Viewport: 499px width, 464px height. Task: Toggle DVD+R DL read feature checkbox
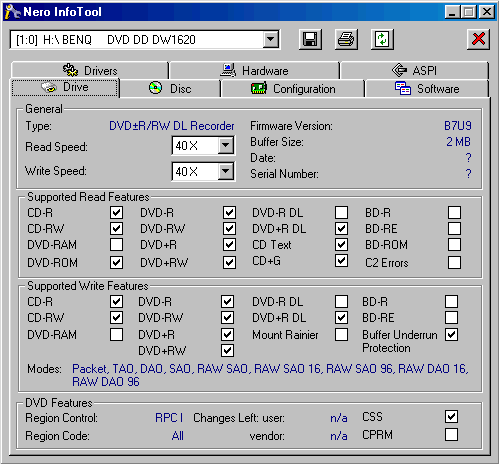coord(341,228)
